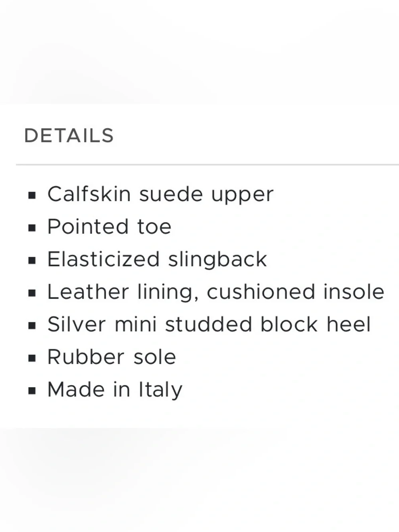
Task: Click the words cushioned insole
Action: 296,292
